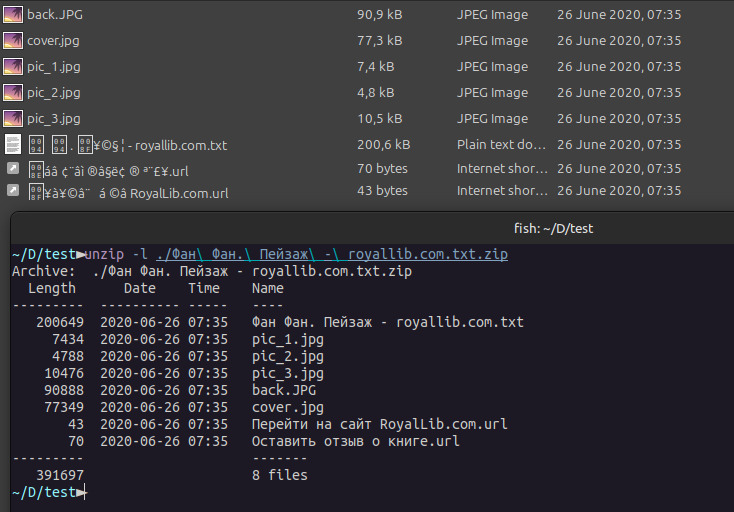
Task: Click the date cell of cover.jpg row
Action: point(619,41)
